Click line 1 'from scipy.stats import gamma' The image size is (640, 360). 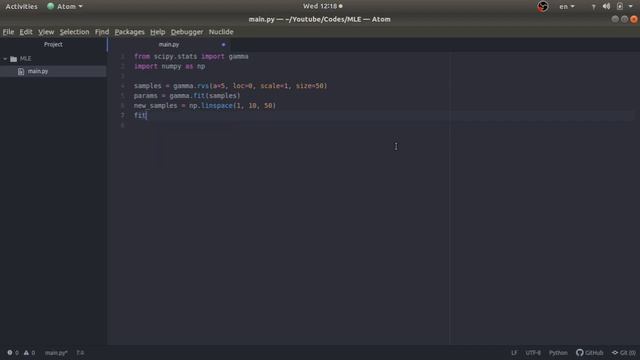pos(191,56)
